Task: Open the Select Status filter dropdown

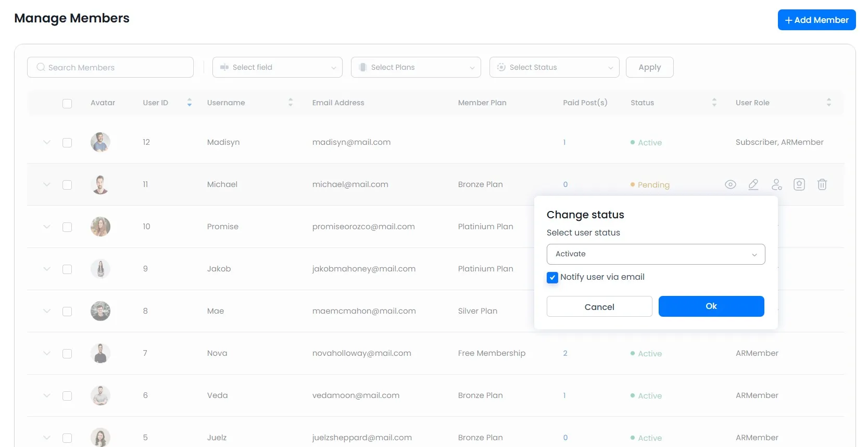Action: [554, 67]
